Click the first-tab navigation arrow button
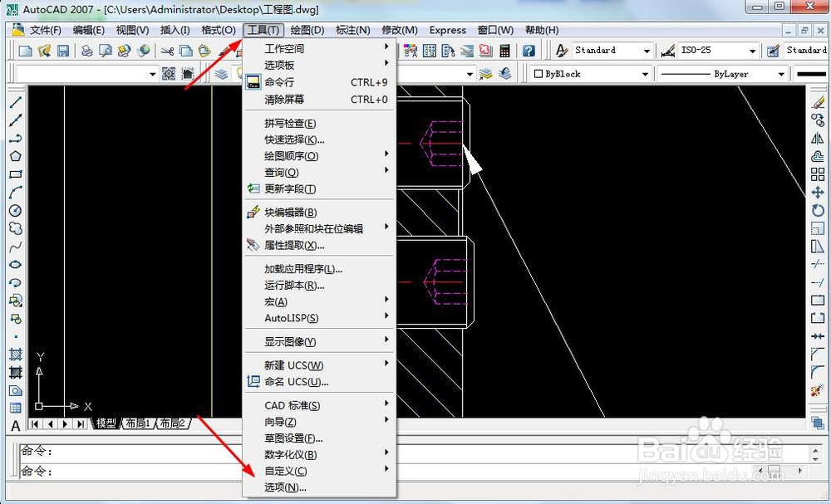831x504 pixels. pos(35,423)
